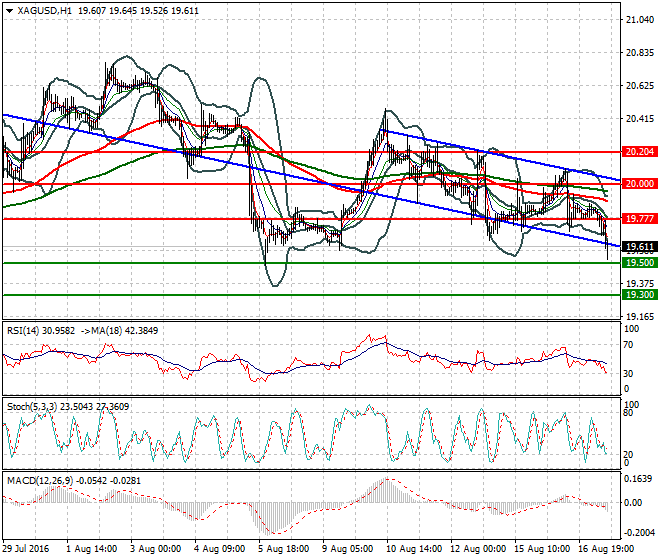Click the MACD(12,26,9) indicator label
The width and height of the screenshot is (660, 560).
tap(40, 481)
